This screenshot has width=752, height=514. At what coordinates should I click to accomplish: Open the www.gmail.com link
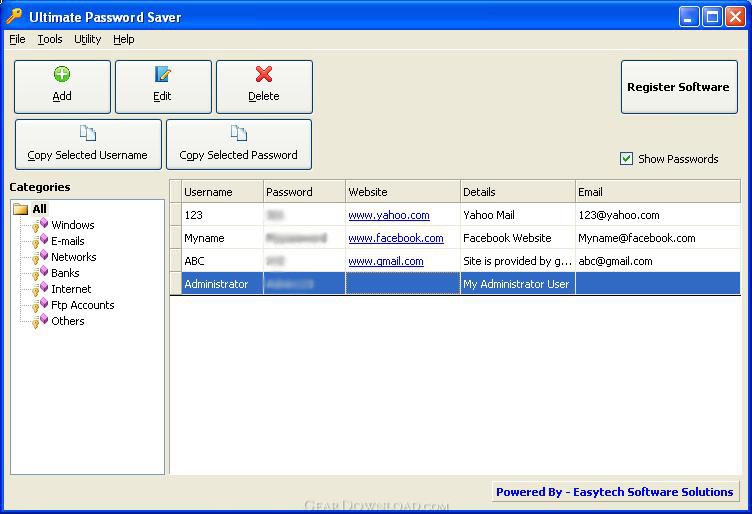(386, 261)
